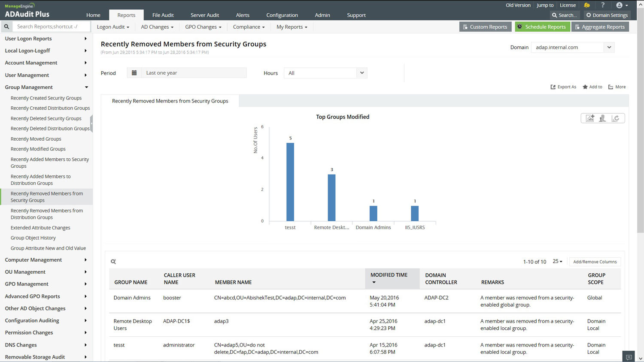The width and height of the screenshot is (644, 362).
Task: Click the Export As option
Action: pyautogui.click(x=563, y=87)
